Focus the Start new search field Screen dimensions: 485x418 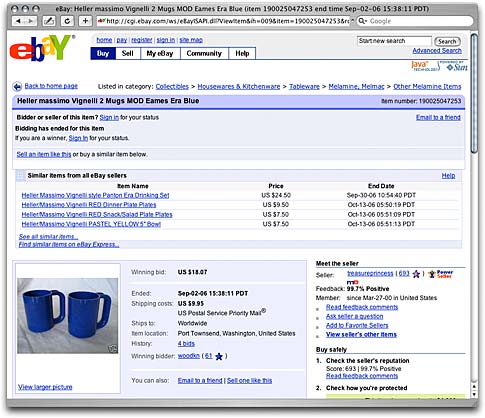(x=394, y=41)
